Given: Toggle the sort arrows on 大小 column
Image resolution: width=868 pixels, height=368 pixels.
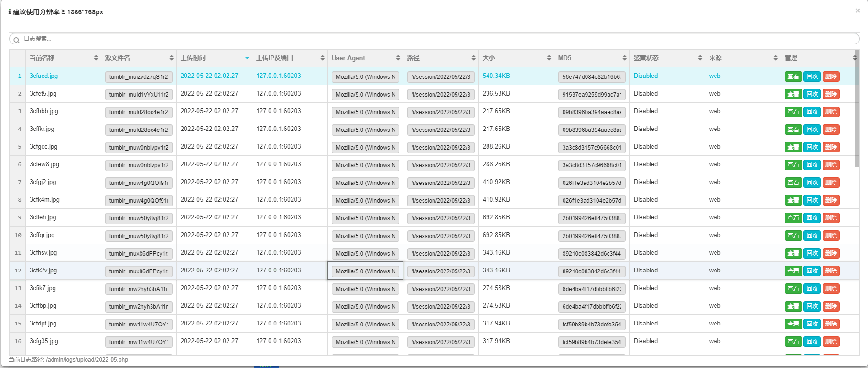Looking at the screenshot, I should tap(549, 58).
